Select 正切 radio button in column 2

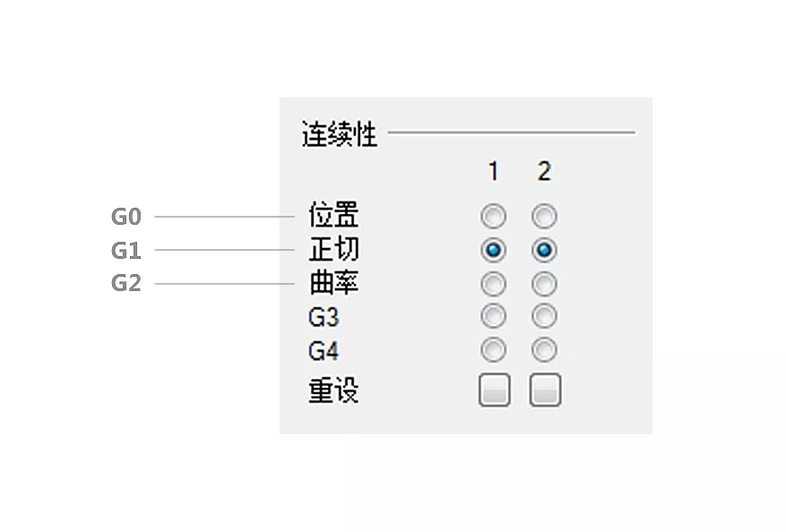pyautogui.click(x=544, y=250)
